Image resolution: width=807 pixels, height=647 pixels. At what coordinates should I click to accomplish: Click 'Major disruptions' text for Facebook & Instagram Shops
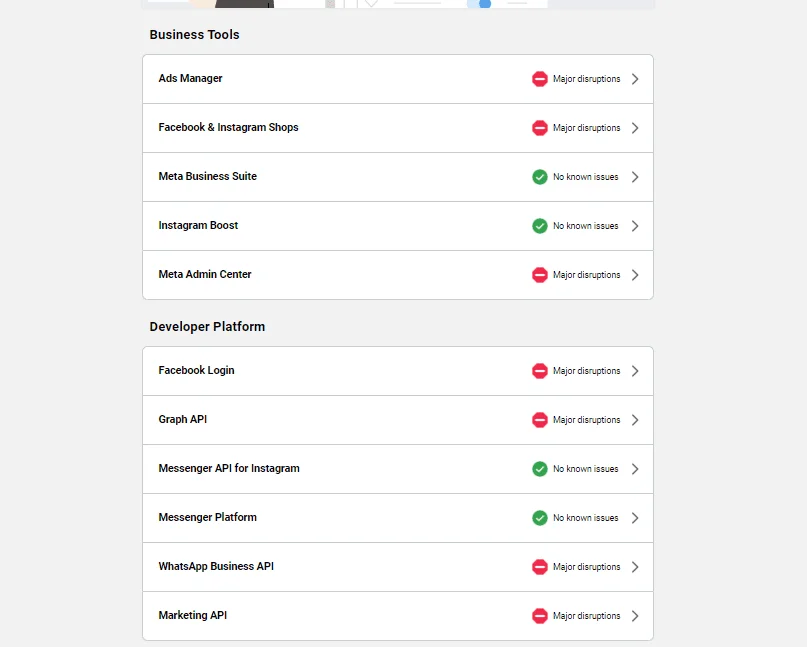tap(586, 128)
